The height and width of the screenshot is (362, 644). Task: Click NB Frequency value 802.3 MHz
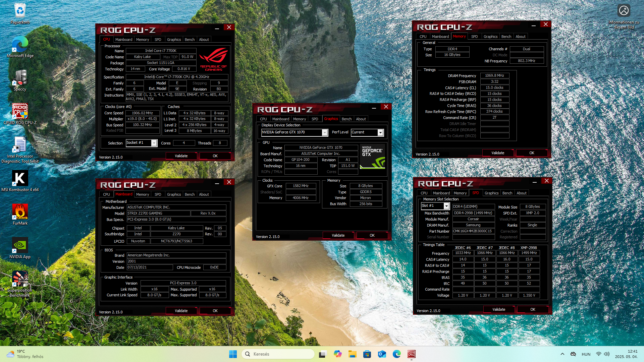tap(527, 61)
